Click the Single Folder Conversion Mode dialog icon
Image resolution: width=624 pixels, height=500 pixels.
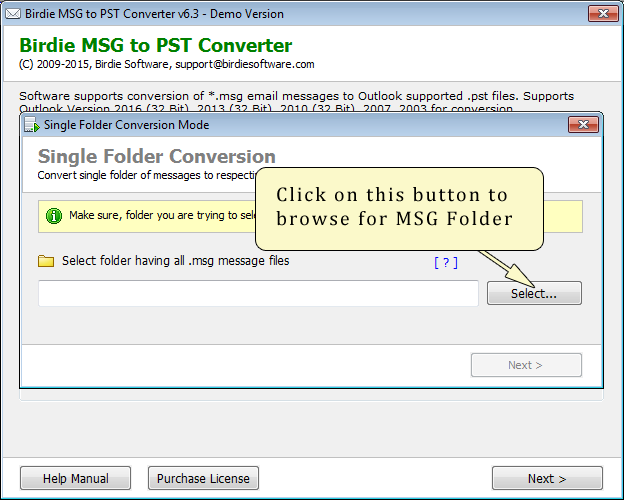32,125
